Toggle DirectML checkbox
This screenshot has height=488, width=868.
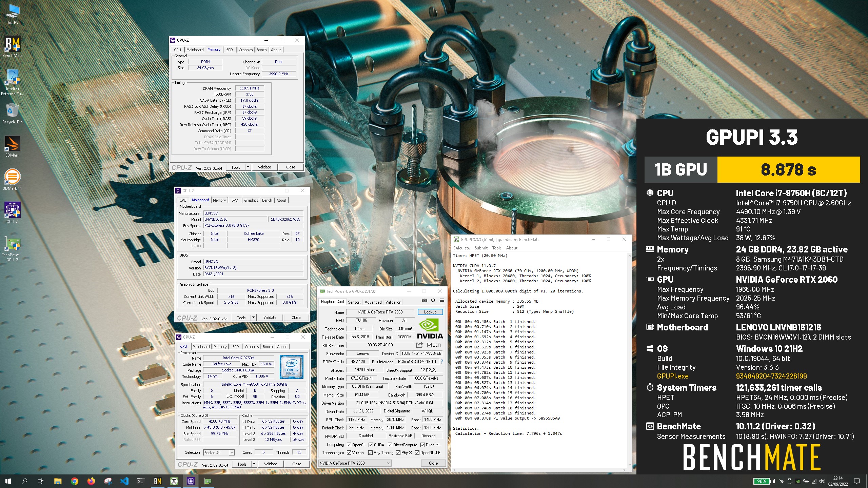coord(422,445)
